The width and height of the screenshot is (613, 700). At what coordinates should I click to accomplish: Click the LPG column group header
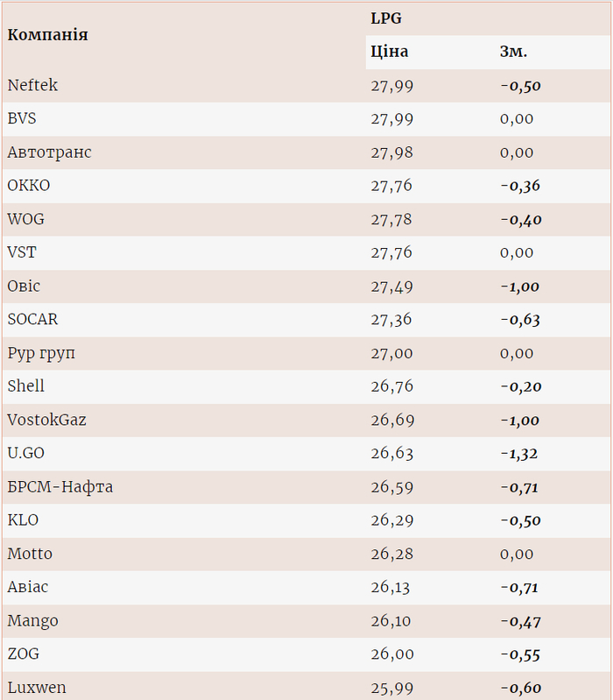386,18
